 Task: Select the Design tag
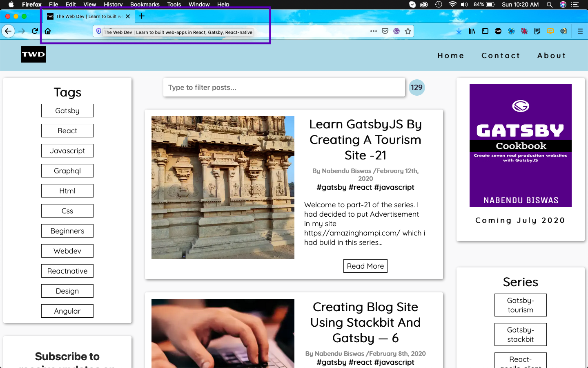tap(67, 291)
